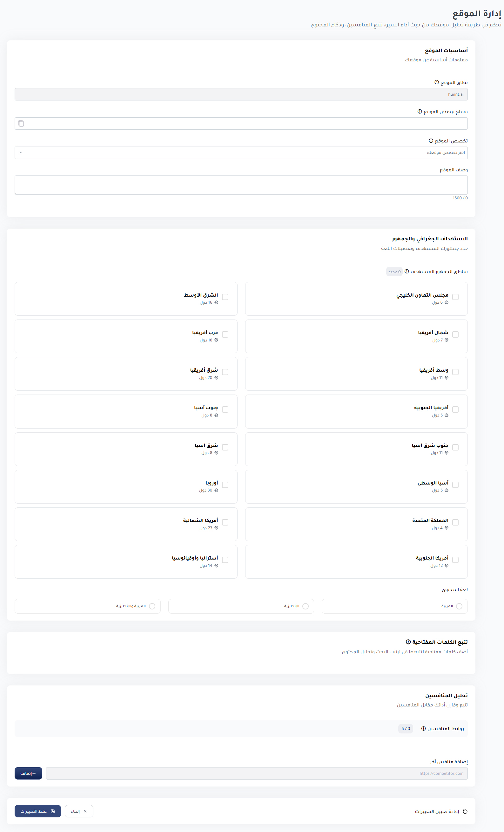Screen dimensions: 504x832
Task: Click info icon beside مفتاح ترخيص الموقع
Action: (x=420, y=111)
